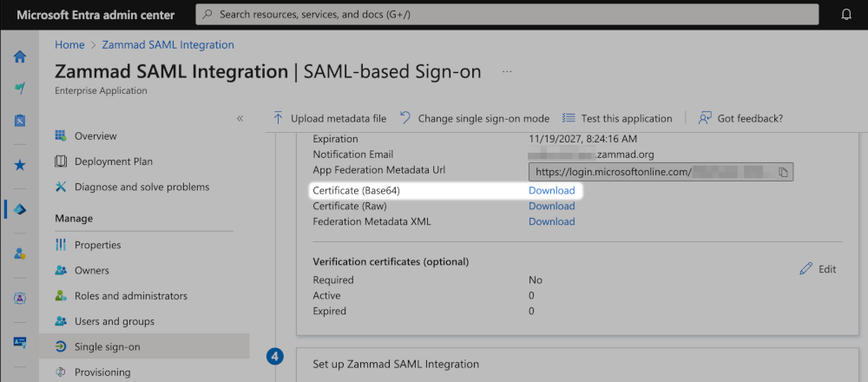Click the search resources, services, and docs field
Image resolution: width=868 pixels, height=382 pixels.
tap(507, 15)
